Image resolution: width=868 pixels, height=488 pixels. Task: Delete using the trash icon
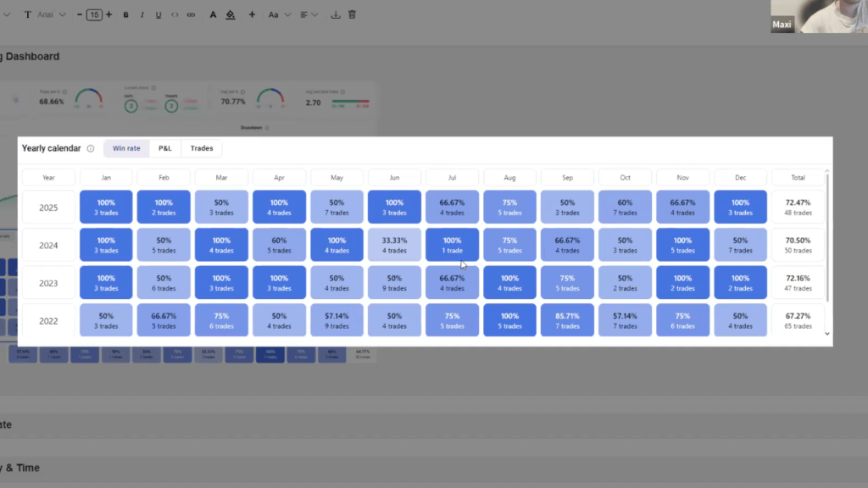click(x=353, y=14)
